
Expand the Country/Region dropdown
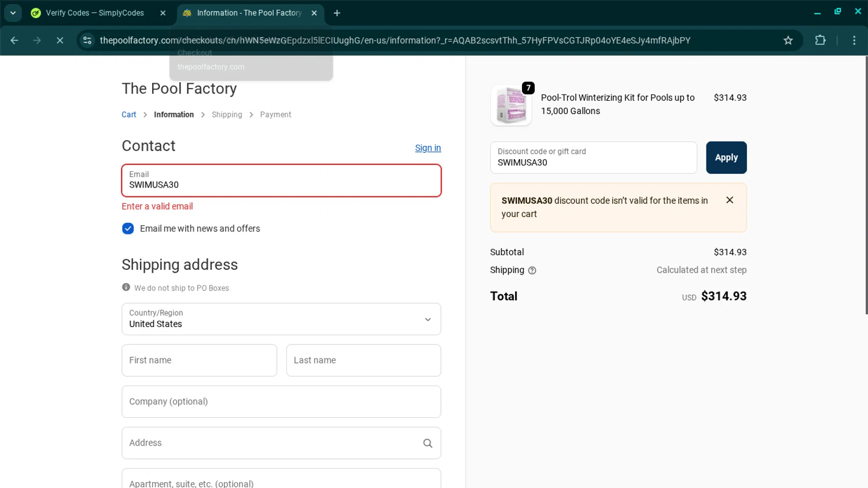point(281,319)
